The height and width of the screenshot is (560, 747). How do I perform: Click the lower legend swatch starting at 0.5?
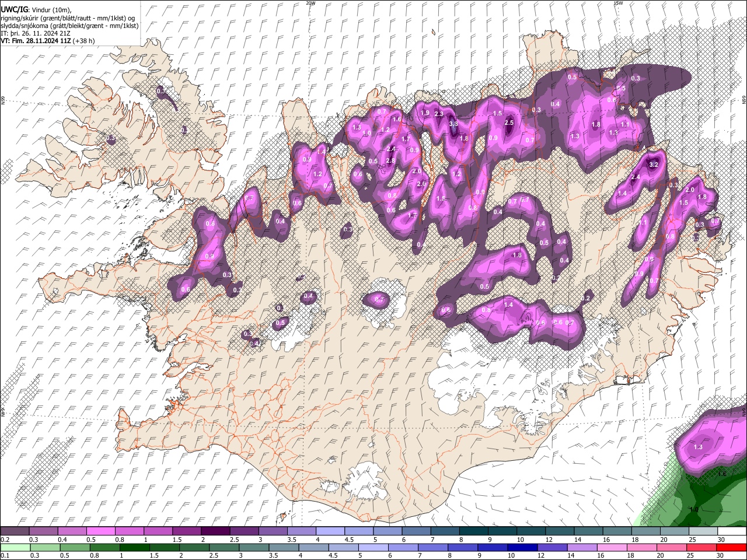[75, 547]
